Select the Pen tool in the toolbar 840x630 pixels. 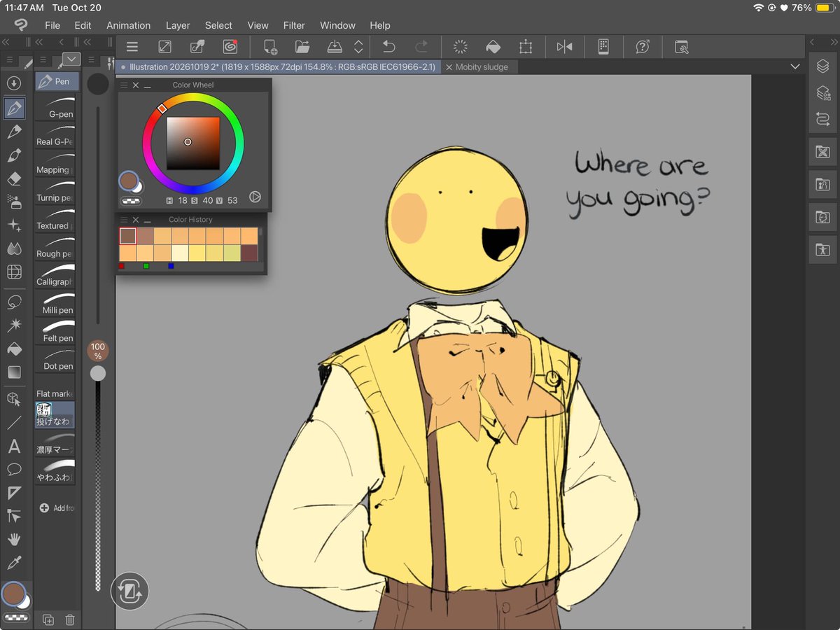[x=14, y=108]
